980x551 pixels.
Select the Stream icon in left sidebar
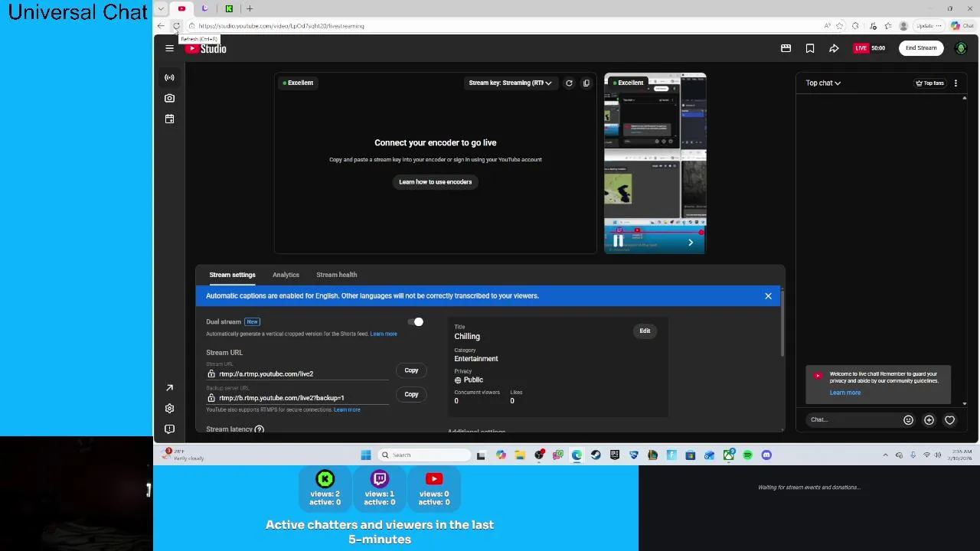point(169,77)
